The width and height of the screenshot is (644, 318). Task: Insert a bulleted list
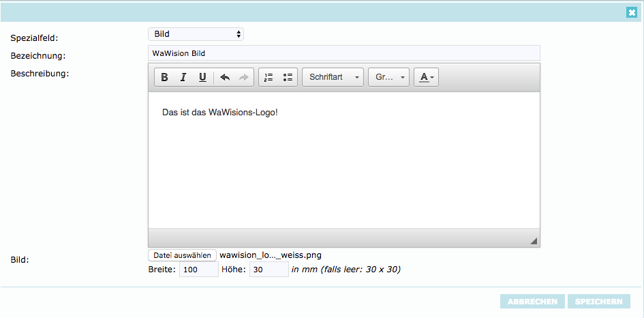288,78
